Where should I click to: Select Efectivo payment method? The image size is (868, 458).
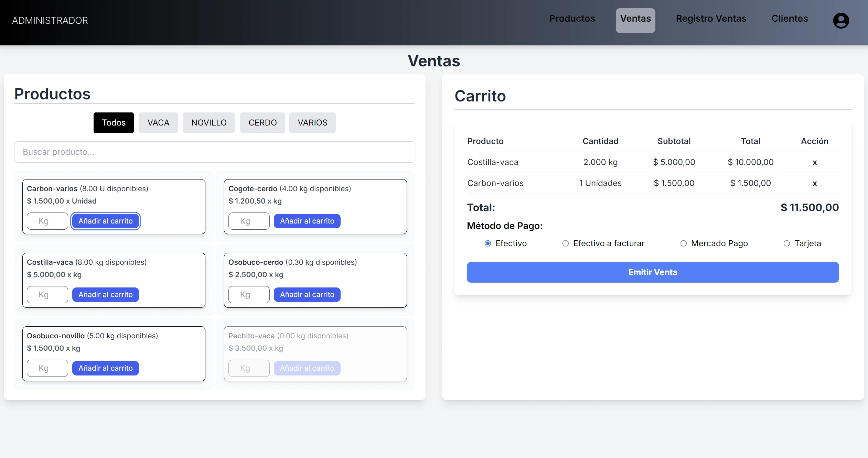click(487, 243)
